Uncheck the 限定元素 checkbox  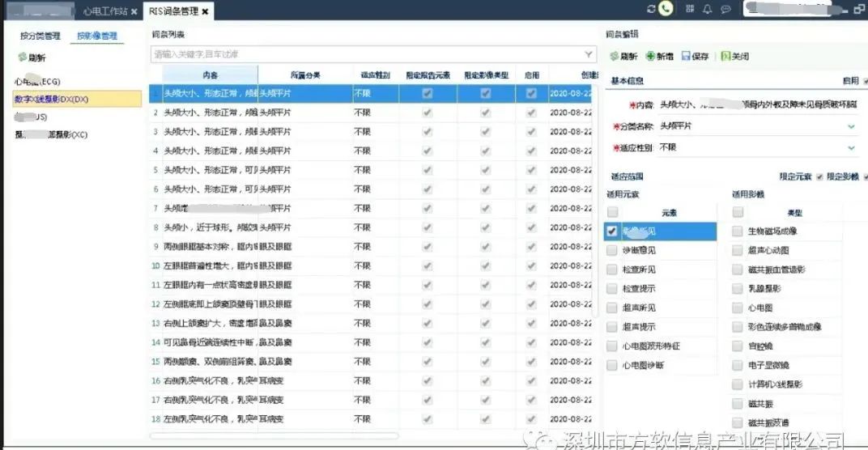(x=819, y=176)
